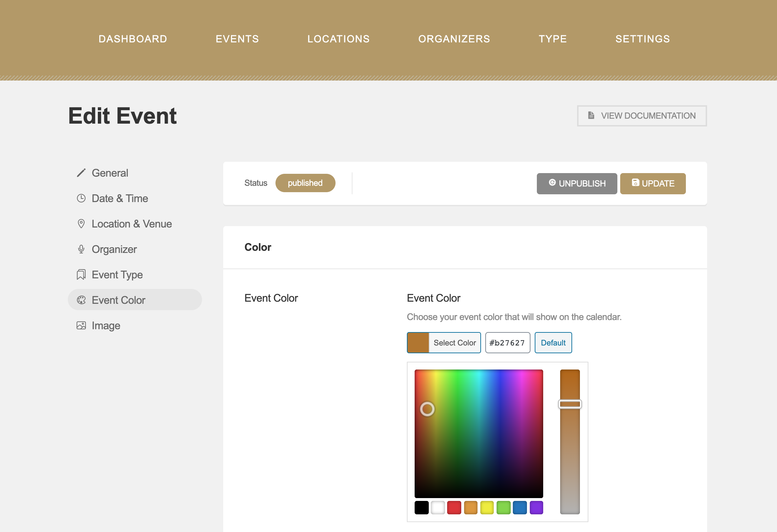Image resolution: width=777 pixels, height=532 pixels.
Task: Click the hex color value field
Action: 508,343
